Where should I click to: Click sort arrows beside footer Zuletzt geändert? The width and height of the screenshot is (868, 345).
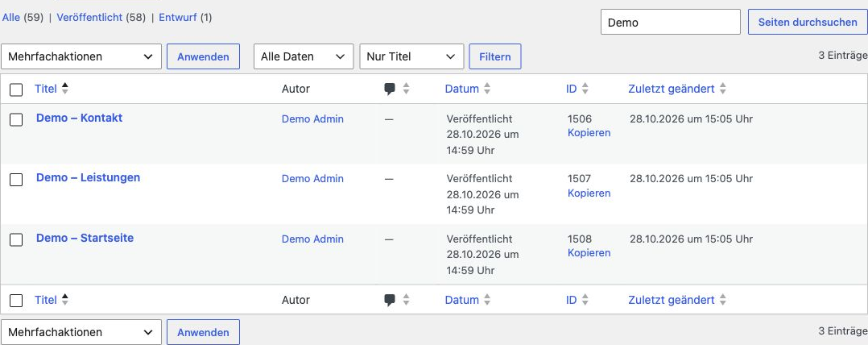[x=722, y=300]
